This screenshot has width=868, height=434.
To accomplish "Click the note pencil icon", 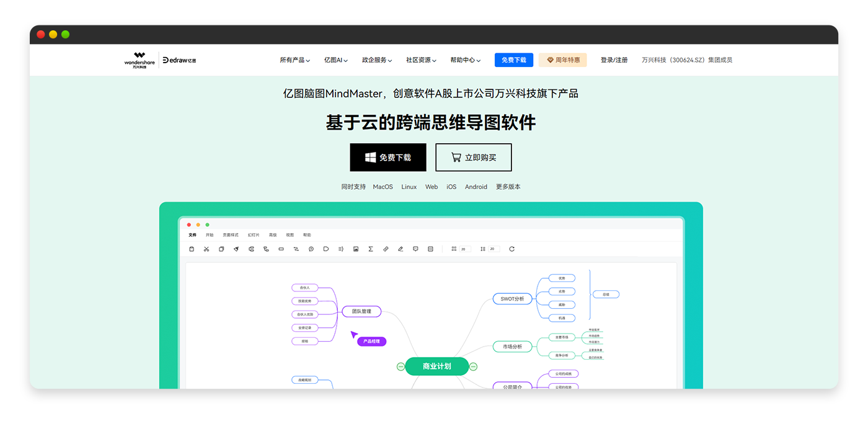I will 401,249.
